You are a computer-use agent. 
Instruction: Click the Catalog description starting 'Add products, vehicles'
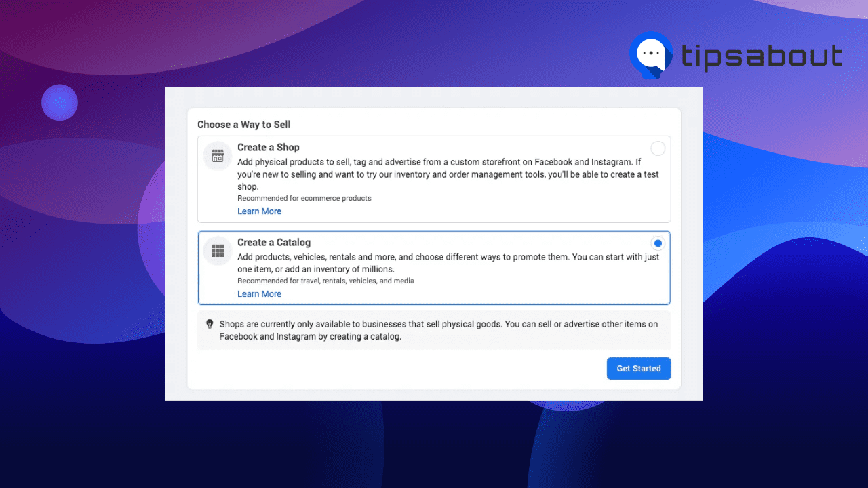tap(448, 263)
